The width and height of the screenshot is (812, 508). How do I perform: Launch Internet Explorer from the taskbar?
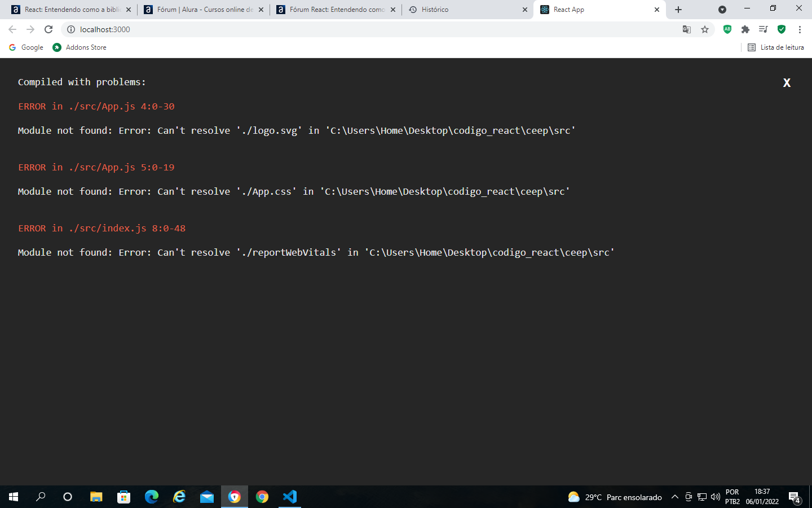(x=179, y=497)
